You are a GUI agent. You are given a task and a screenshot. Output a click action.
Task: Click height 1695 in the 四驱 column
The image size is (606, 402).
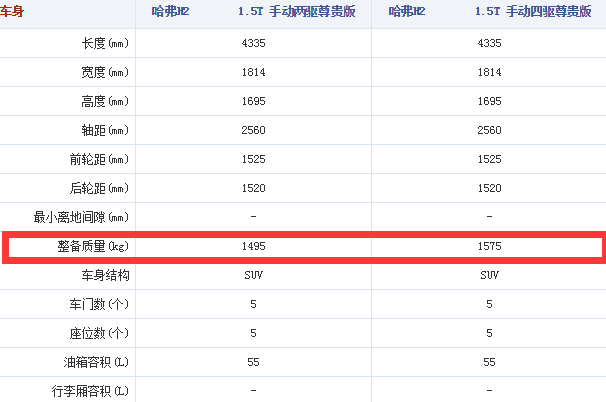pyautogui.click(x=489, y=101)
